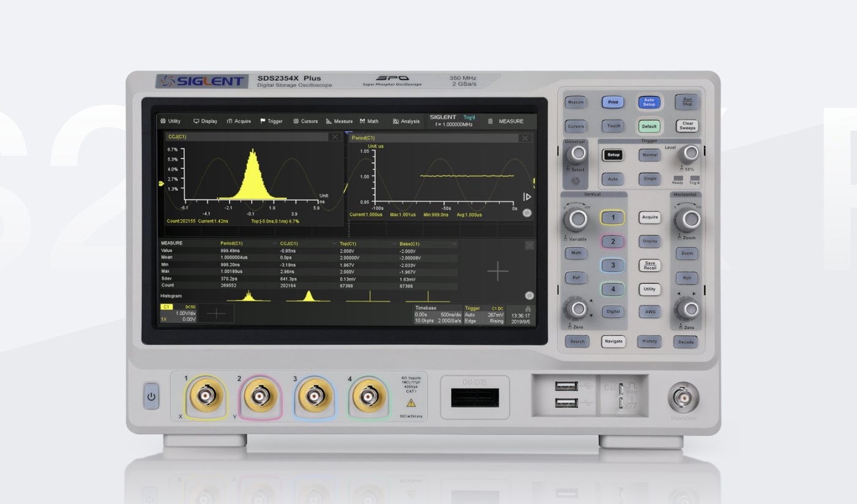857x504 pixels.
Task: Click the trigger Level knob
Action: click(689, 155)
